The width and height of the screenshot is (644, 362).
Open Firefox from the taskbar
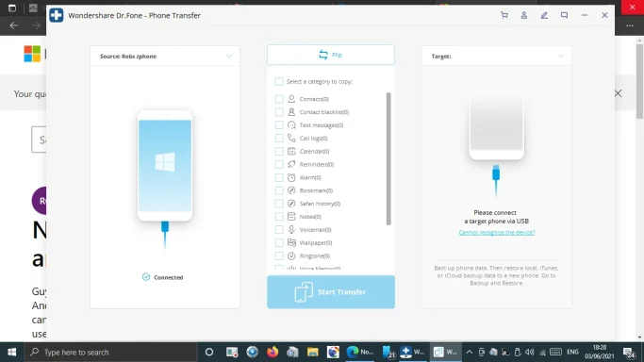coord(272,353)
